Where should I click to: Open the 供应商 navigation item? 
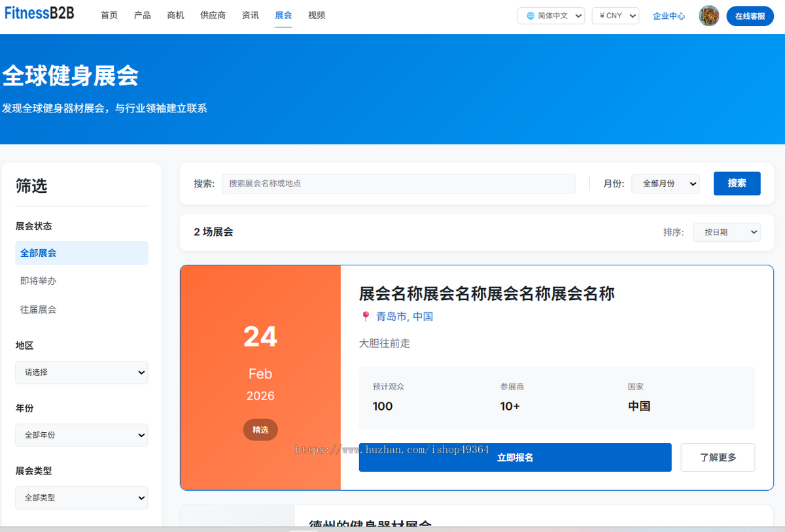(213, 15)
